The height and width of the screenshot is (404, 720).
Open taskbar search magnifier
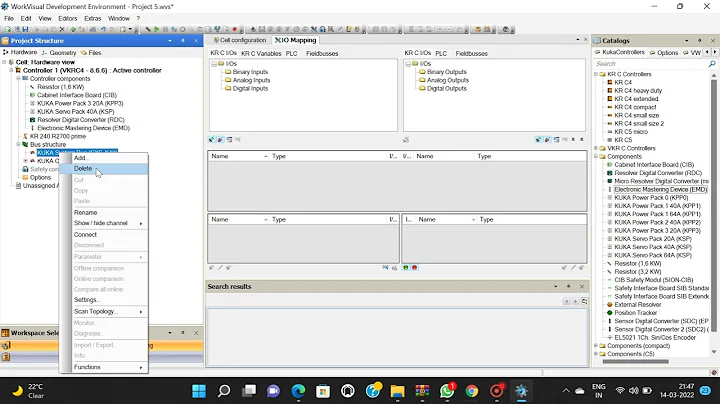[224, 391]
